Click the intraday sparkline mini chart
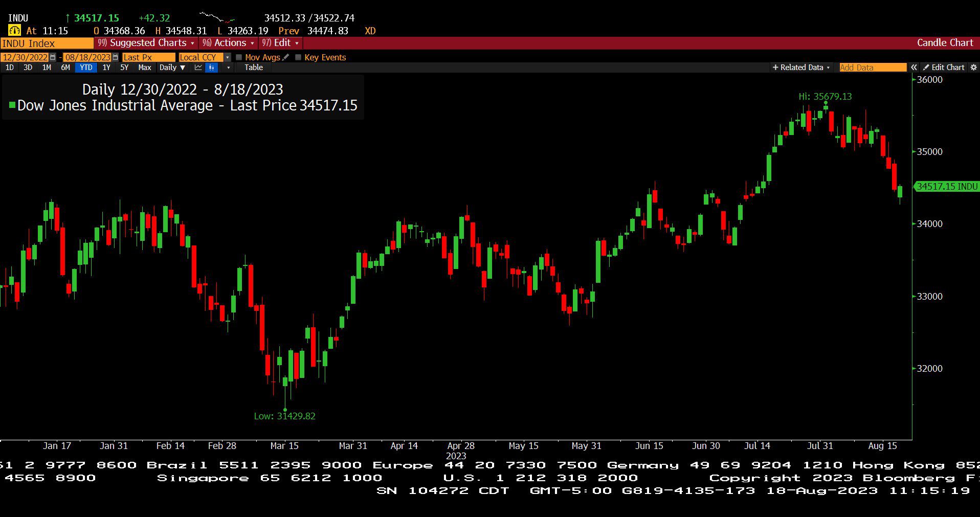The image size is (980, 517). click(217, 17)
